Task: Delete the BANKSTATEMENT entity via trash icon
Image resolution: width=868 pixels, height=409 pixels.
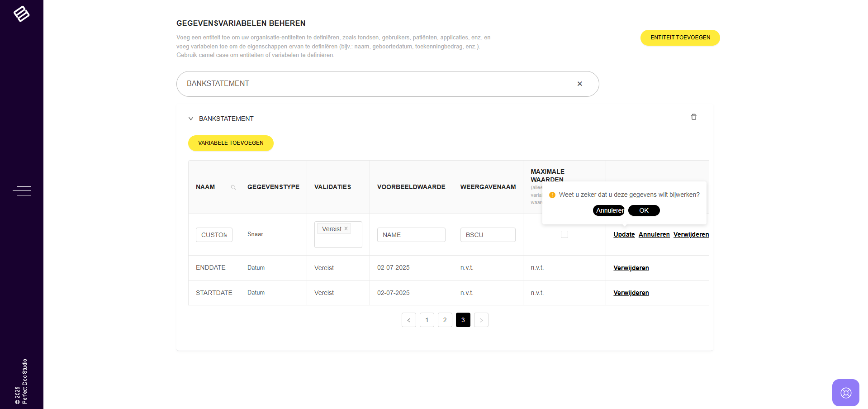Action: 693,117
